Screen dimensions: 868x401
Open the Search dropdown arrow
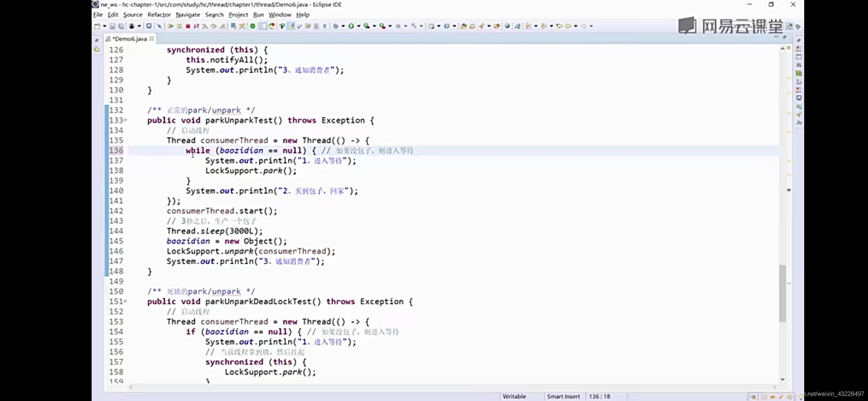[489, 26]
